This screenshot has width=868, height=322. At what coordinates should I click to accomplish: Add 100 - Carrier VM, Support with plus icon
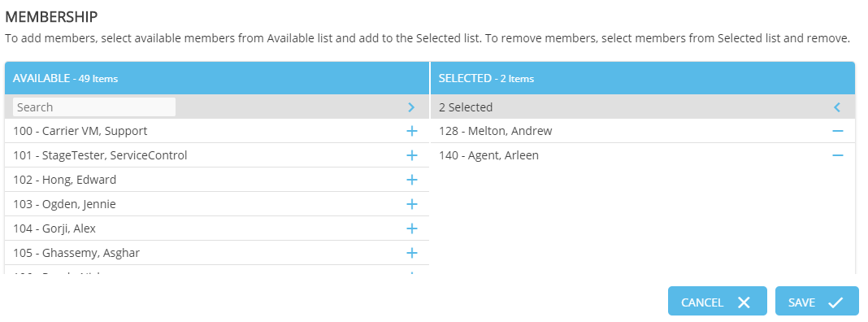411,131
